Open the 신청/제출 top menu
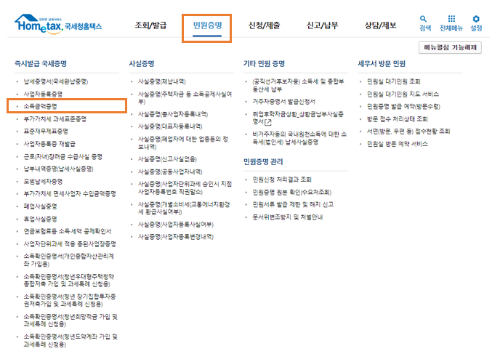The width and height of the screenshot is (500, 363). coord(264,26)
